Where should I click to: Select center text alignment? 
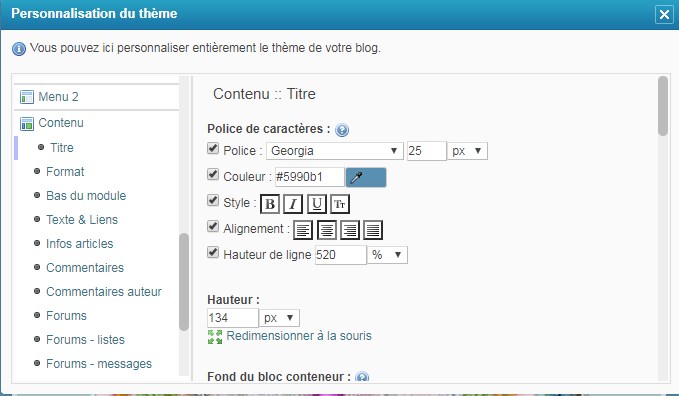[327, 230]
